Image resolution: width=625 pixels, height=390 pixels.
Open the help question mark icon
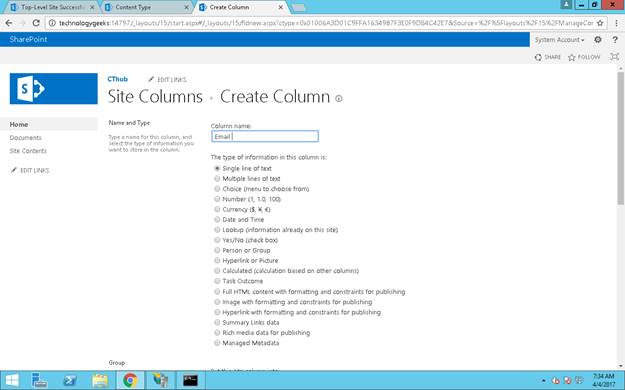[x=615, y=39]
